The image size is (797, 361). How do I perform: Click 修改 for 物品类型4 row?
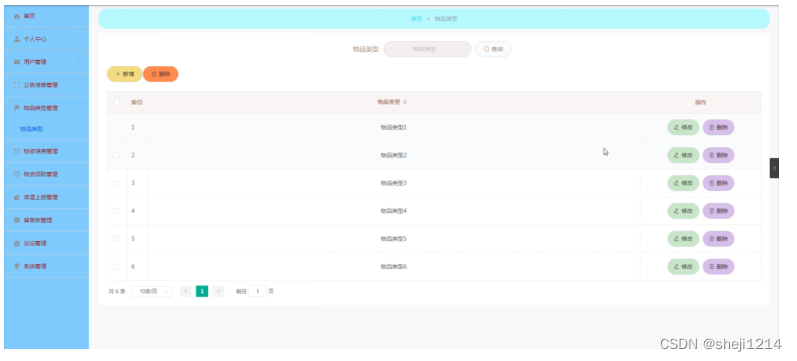point(683,211)
